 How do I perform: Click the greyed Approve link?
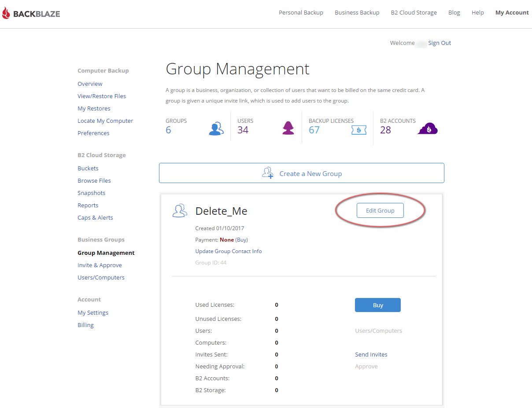click(x=366, y=366)
